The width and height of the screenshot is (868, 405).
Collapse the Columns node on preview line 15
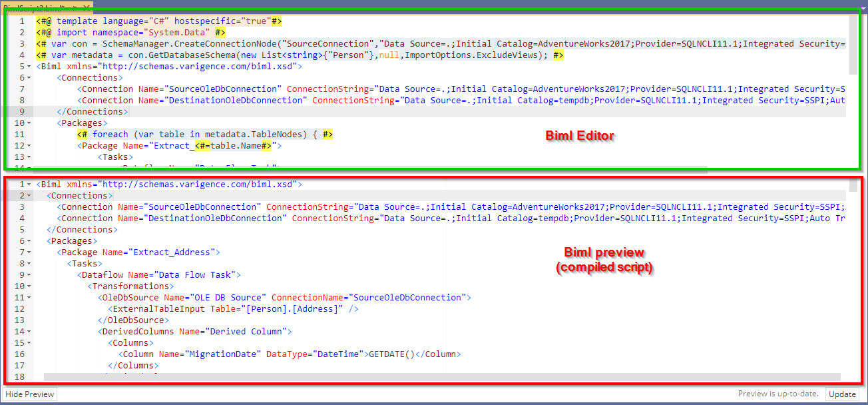point(30,343)
